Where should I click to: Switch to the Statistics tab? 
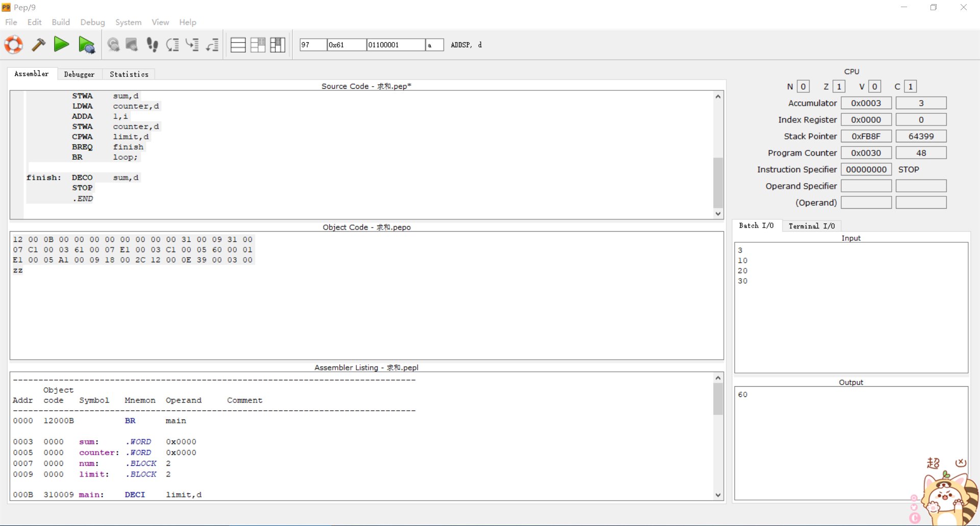(129, 74)
